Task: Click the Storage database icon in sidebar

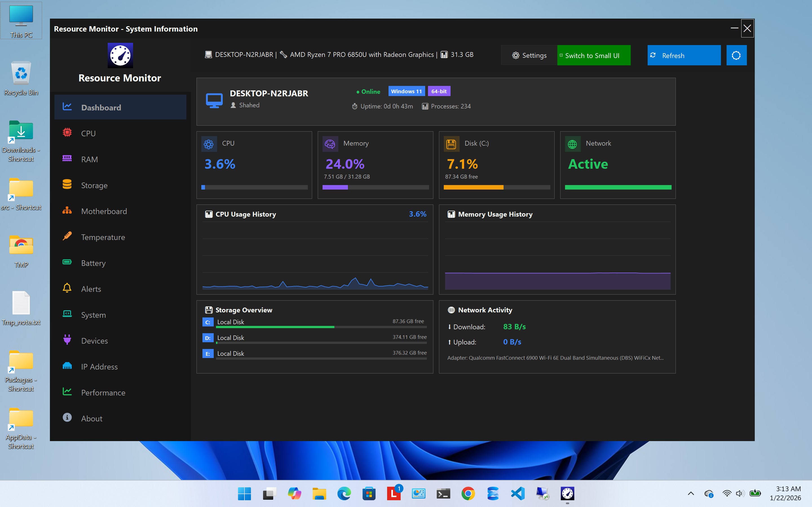Action: (67, 185)
